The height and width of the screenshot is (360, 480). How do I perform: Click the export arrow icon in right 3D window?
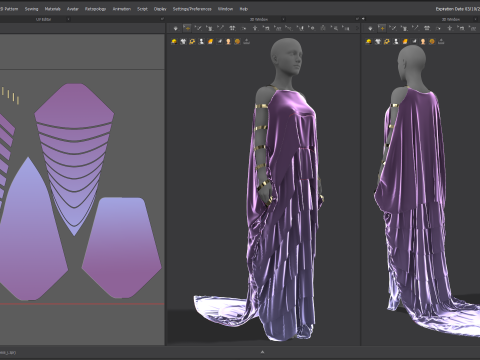click(x=441, y=41)
